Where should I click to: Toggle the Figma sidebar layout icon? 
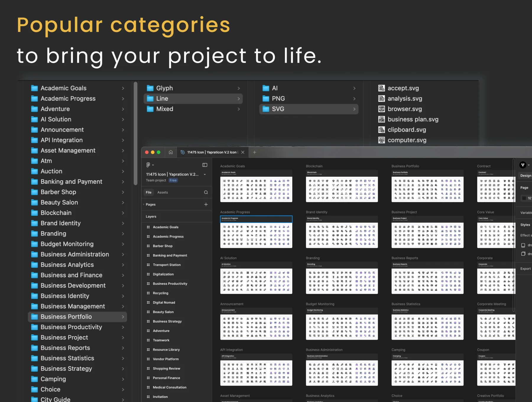click(205, 165)
